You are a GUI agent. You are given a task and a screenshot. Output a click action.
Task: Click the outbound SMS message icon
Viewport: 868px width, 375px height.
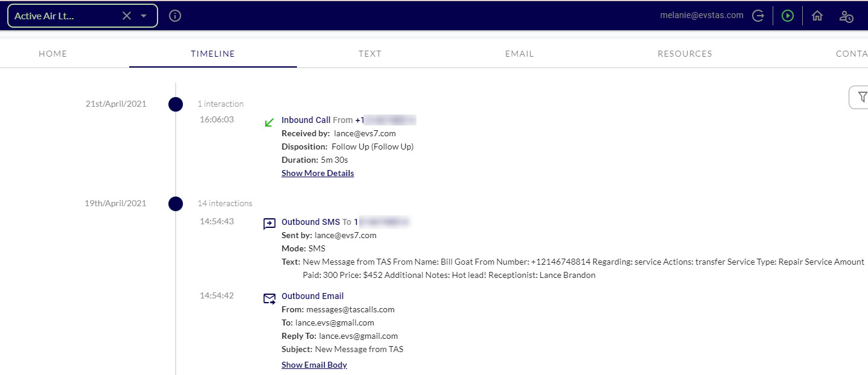coord(269,224)
